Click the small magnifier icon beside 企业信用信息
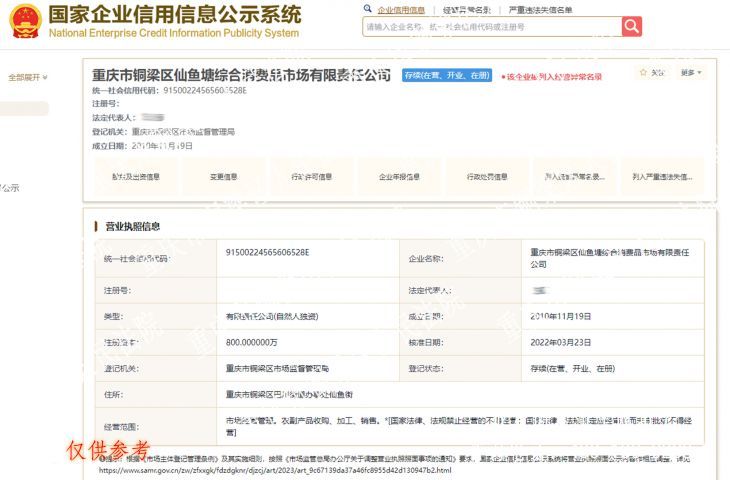The width and height of the screenshot is (730, 480). pyautogui.click(x=368, y=8)
